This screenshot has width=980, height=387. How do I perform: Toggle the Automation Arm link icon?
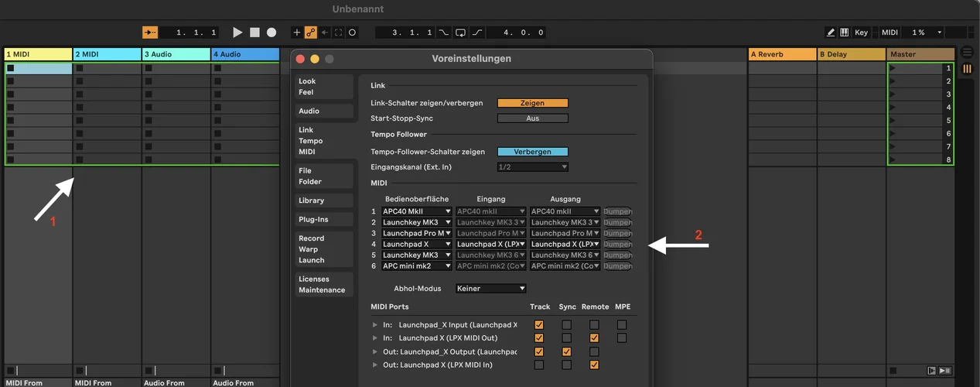[310, 33]
